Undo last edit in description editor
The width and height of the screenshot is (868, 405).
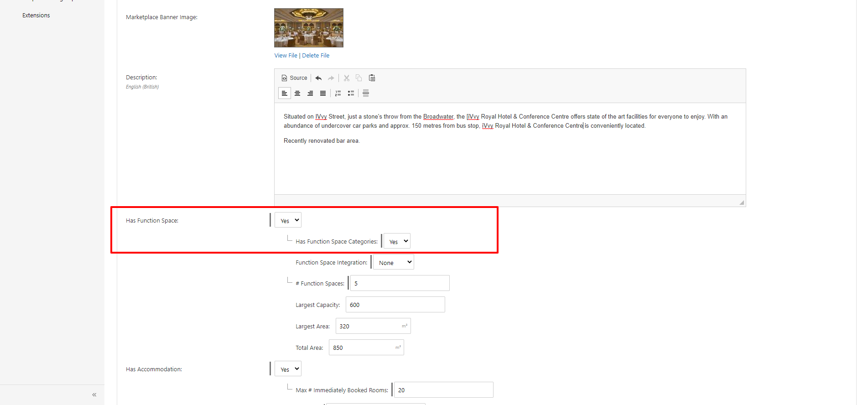tap(318, 78)
